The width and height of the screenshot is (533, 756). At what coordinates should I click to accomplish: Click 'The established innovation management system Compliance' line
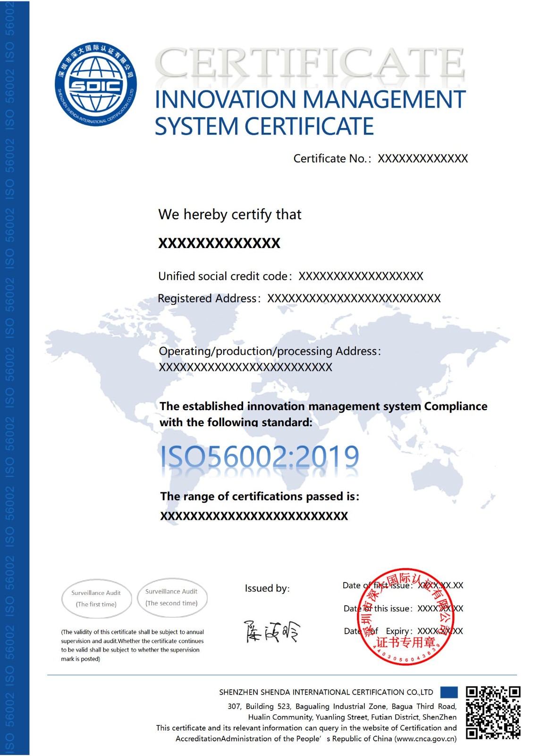323,406
